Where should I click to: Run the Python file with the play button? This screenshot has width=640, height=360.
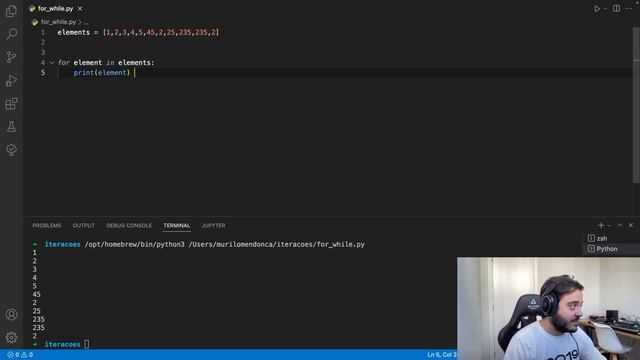click(x=597, y=9)
